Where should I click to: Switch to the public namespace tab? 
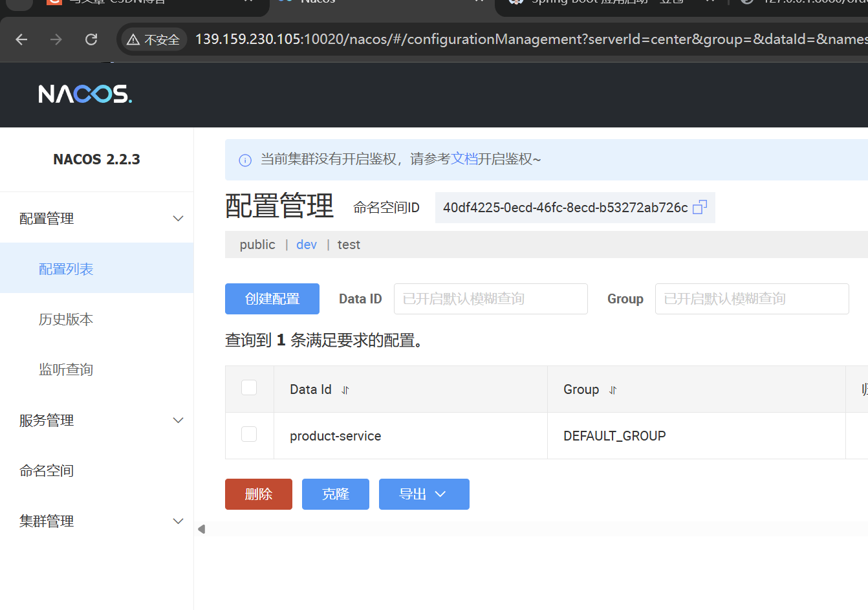[x=257, y=245]
